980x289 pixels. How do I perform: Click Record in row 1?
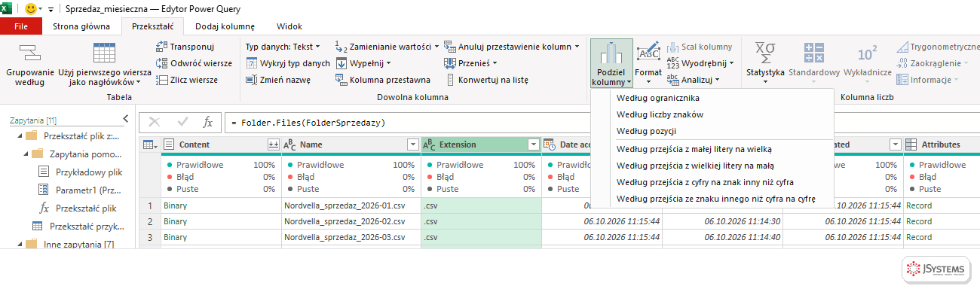pos(919,205)
